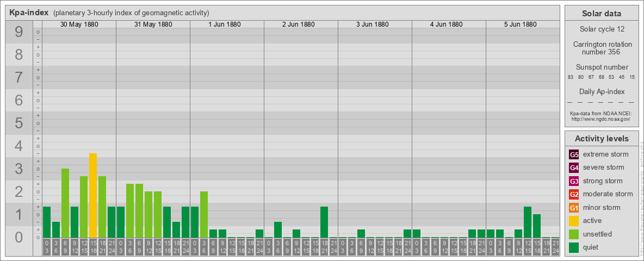Click the 'Solar data' panel heading
Viewport: 644px width, 261px height.
(602, 14)
